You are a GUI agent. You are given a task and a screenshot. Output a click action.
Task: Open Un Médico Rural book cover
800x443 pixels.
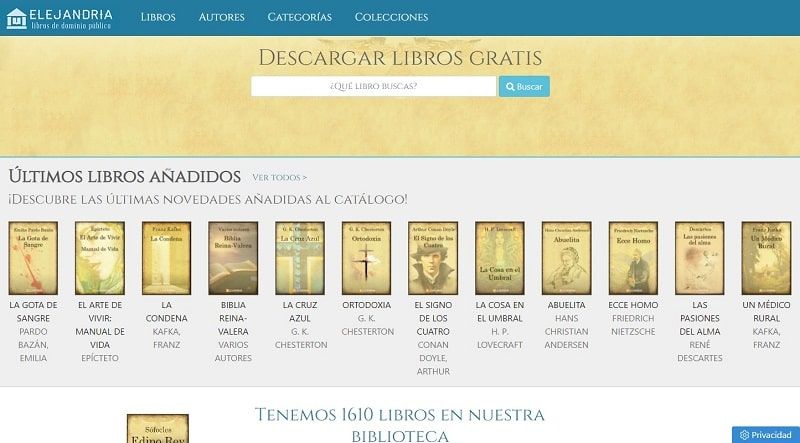(x=766, y=258)
